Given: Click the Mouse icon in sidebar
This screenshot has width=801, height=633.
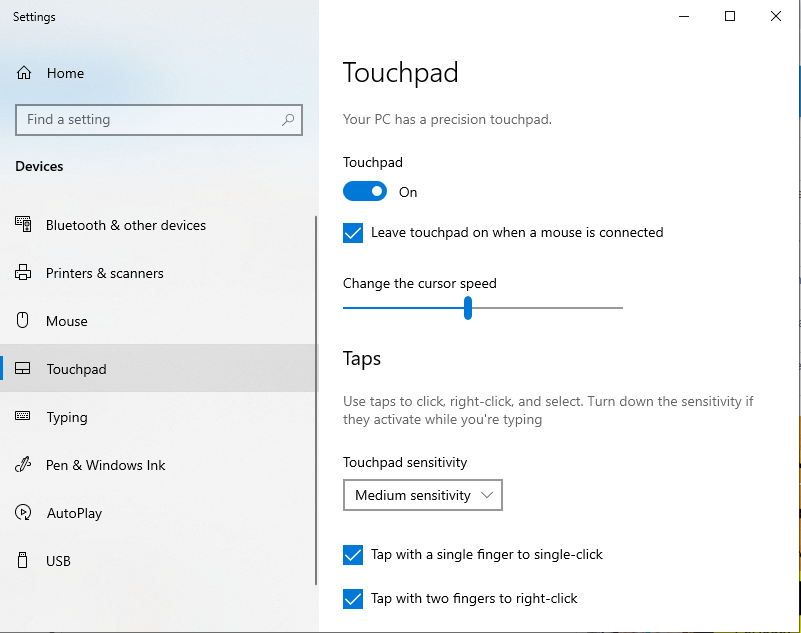Looking at the screenshot, I should (x=24, y=321).
